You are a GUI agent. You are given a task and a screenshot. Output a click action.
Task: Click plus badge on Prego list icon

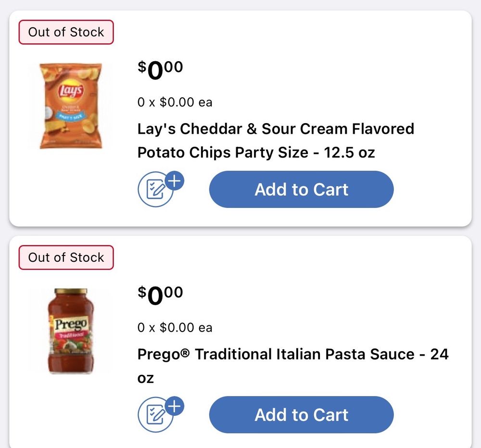pyautogui.click(x=175, y=407)
